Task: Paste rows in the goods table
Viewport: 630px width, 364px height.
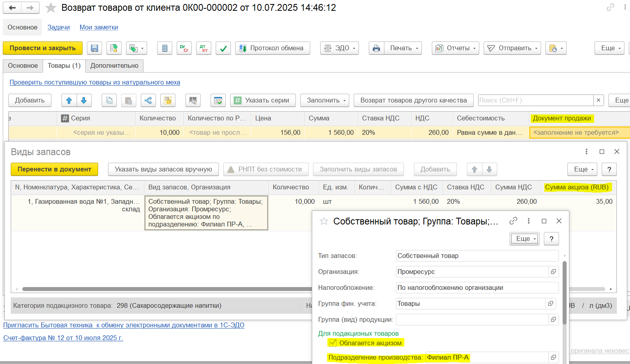Action: [128, 100]
